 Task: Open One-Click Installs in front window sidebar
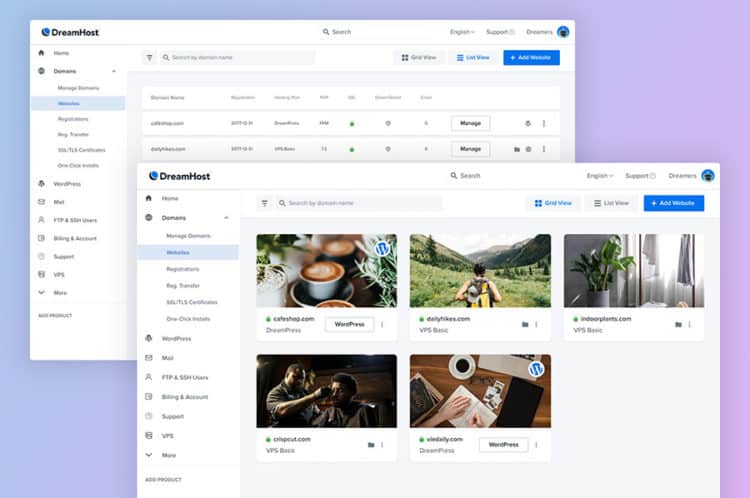(188, 319)
